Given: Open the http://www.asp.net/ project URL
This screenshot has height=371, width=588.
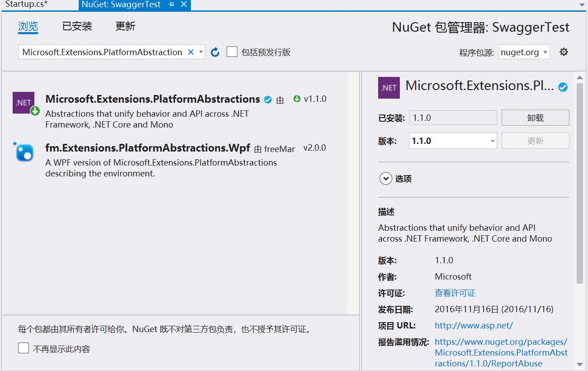Looking at the screenshot, I should [474, 326].
